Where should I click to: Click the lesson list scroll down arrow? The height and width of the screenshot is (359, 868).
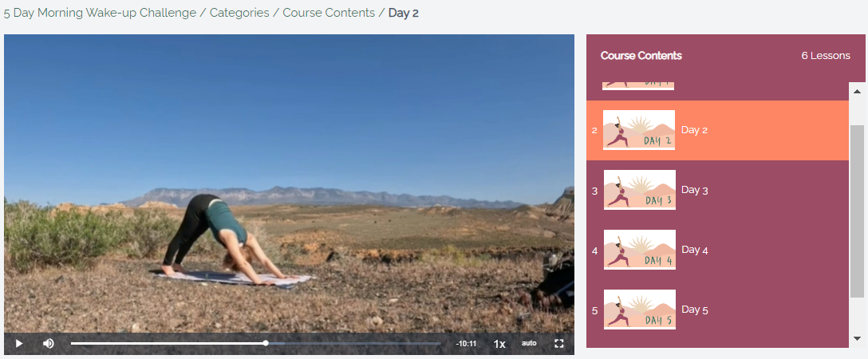[858, 338]
